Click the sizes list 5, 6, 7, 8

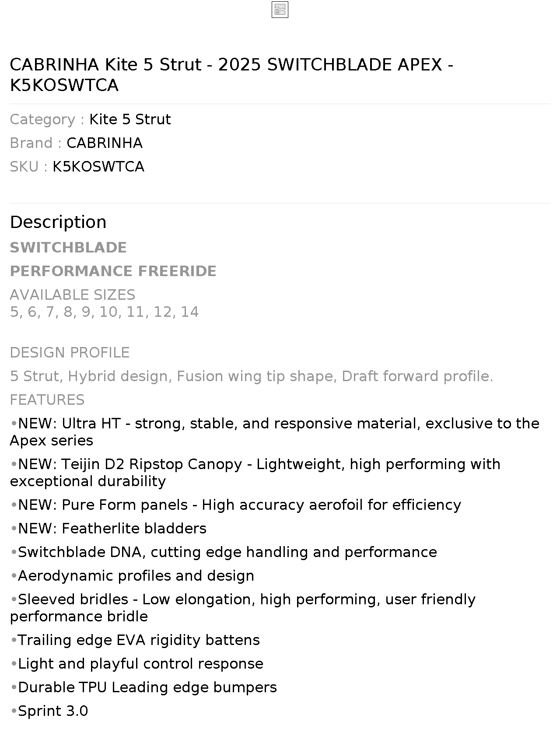(104, 312)
